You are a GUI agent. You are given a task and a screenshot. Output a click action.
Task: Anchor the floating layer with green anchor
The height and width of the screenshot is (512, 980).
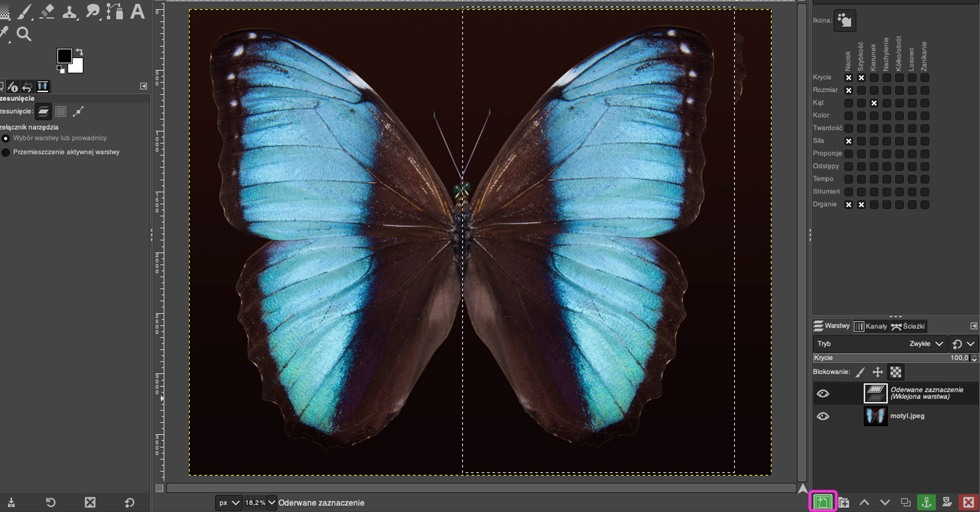926,502
